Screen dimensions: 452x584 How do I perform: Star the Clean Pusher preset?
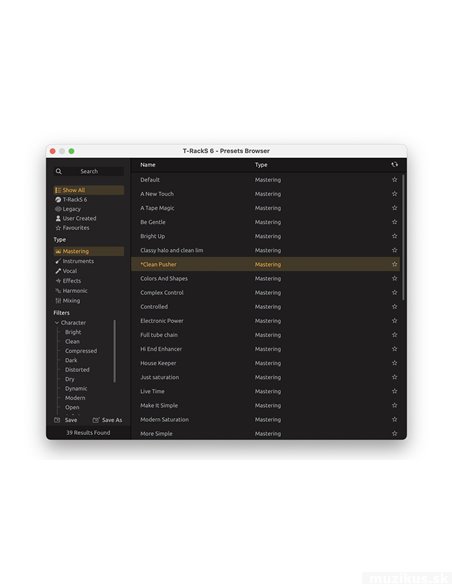pos(394,264)
